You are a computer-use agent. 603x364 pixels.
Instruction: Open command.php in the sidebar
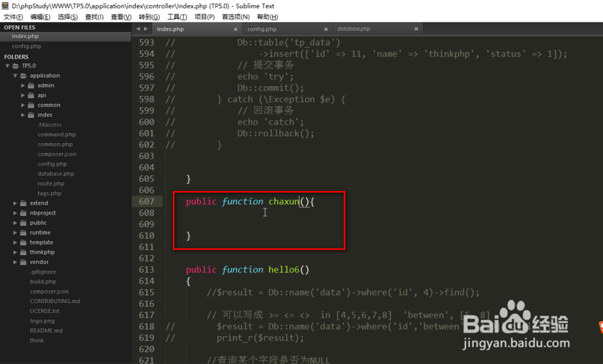pyautogui.click(x=57, y=134)
